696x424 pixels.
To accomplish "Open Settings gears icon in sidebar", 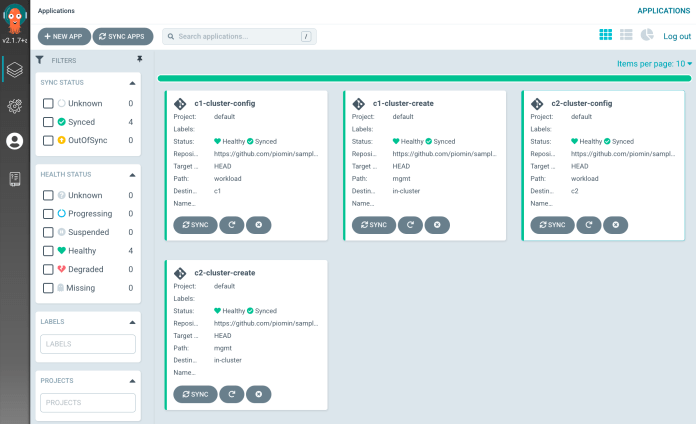I will click(14, 105).
